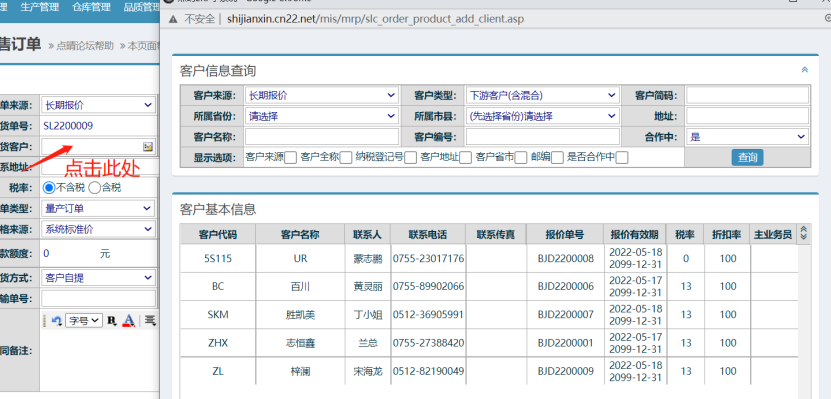This screenshot has width=831, height=399.
Task: Click the column sort arrows beside 主业务员
Action: click(x=803, y=233)
